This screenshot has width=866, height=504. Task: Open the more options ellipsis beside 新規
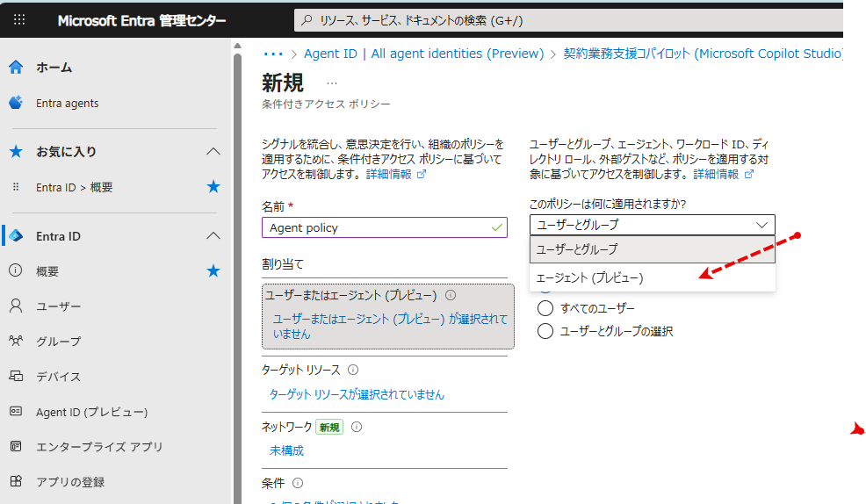(x=331, y=83)
